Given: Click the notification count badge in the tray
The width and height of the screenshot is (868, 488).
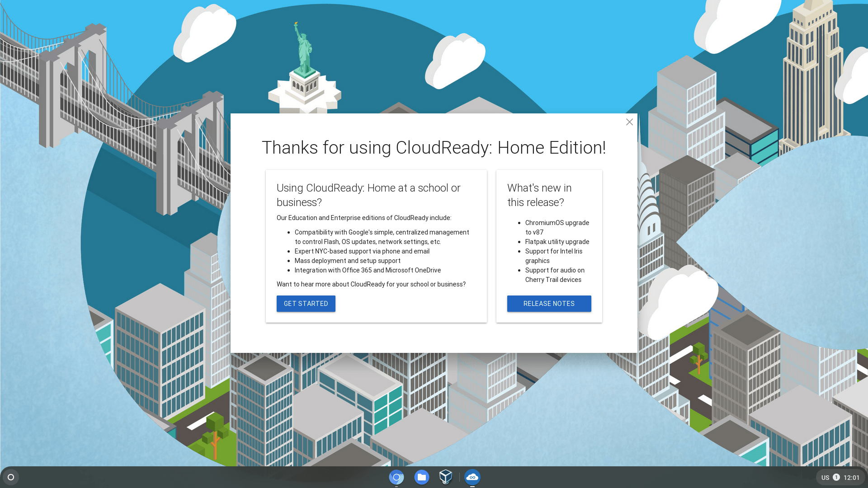Looking at the screenshot, I should [836, 477].
